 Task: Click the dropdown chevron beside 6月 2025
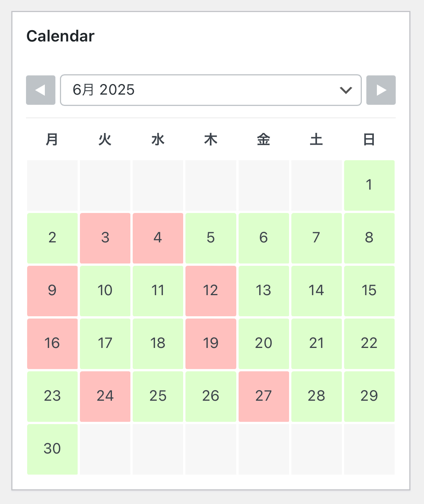346,90
